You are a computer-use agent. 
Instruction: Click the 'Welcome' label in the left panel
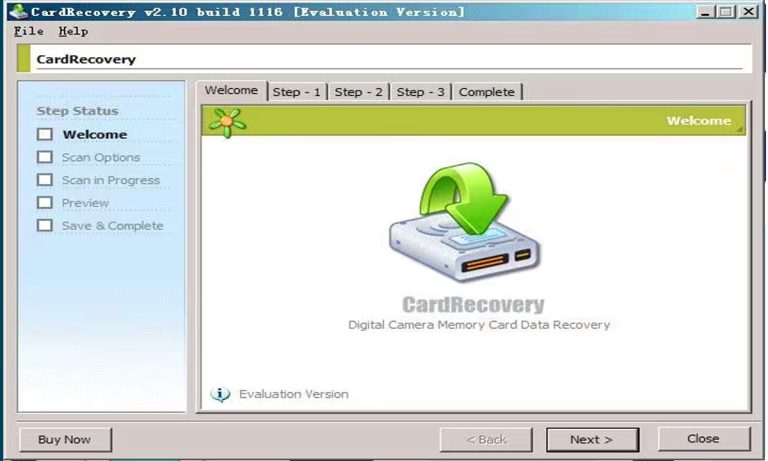pos(95,134)
